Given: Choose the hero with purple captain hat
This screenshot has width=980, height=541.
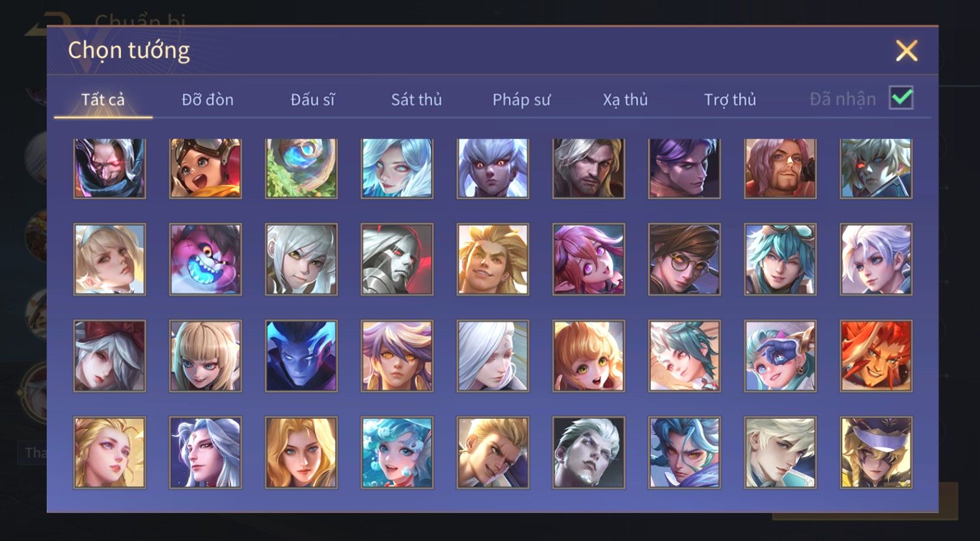Looking at the screenshot, I should coord(876,453).
